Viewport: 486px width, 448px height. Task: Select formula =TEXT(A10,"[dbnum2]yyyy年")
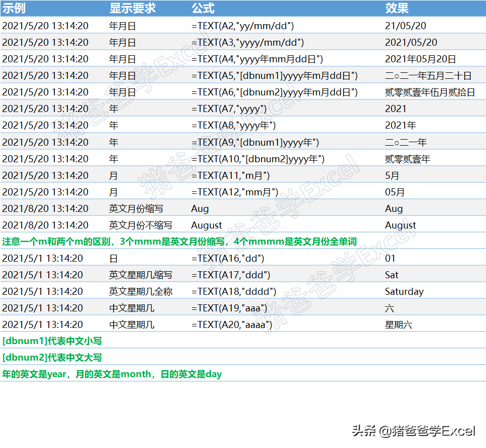[258, 159]
